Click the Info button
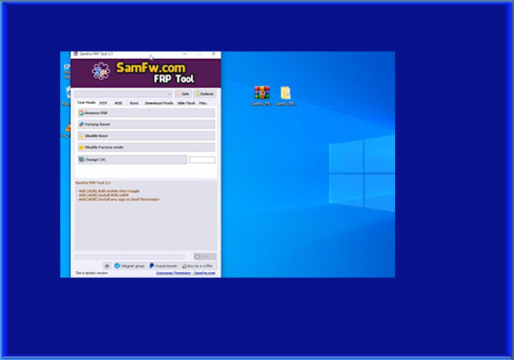Screen dimensions: 514x360 point(183,94)
